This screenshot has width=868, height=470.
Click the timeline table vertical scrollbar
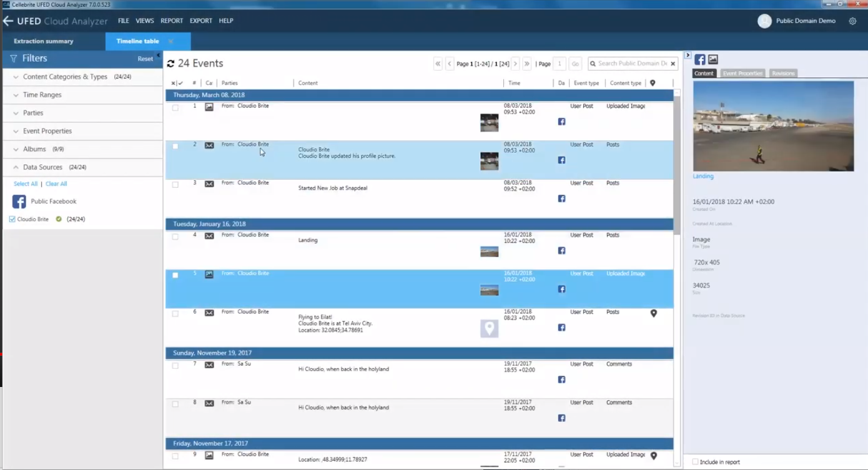pos(677,165)
